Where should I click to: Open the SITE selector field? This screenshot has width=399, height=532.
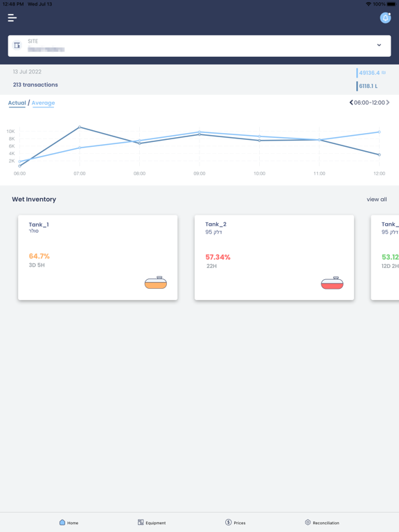pyautogui.click(x=199, y=46)
